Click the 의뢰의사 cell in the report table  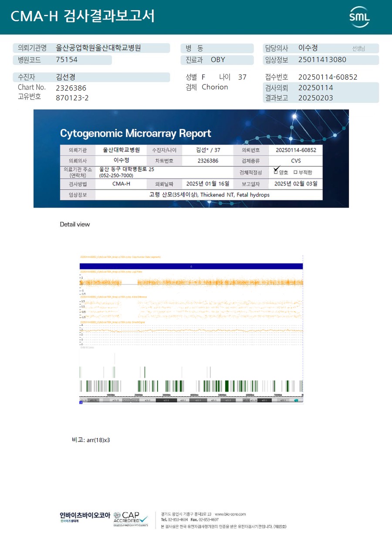[78, 160]
